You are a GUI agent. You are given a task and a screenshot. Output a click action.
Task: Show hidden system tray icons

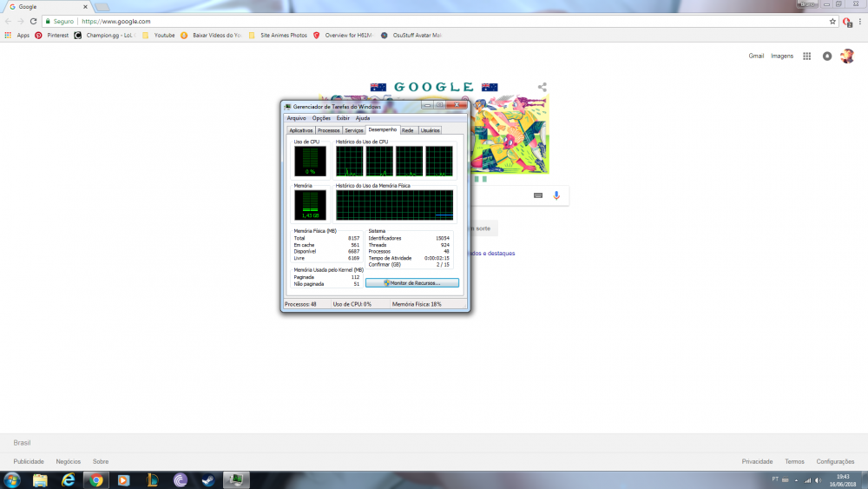(x=796, y=480)
